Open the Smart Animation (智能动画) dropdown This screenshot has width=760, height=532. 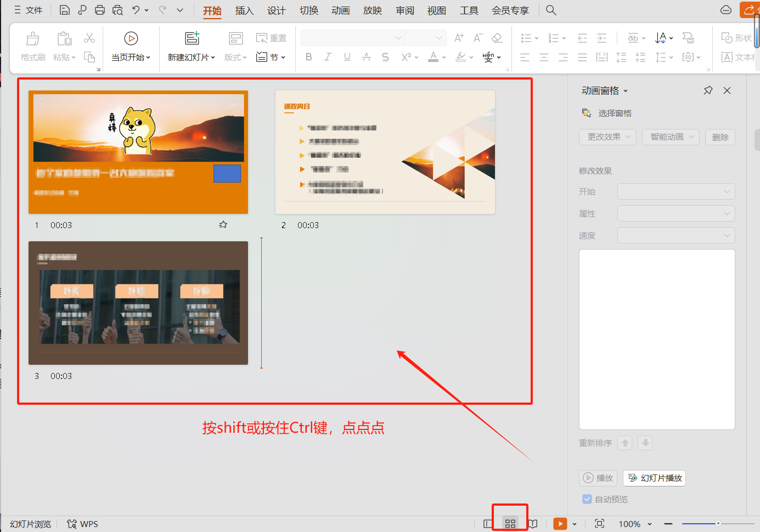[x=671, y=137]
